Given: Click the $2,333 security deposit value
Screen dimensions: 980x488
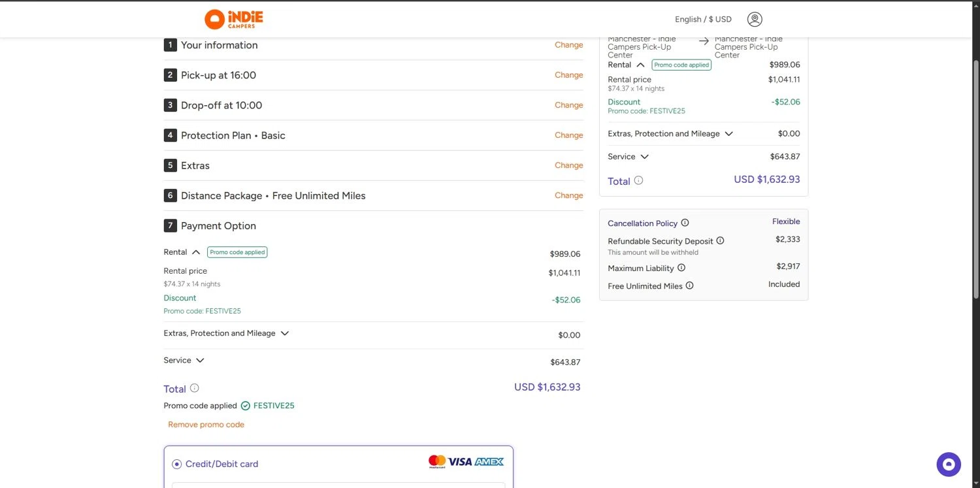Looking at the screenshot, I should tap(788, 239).
